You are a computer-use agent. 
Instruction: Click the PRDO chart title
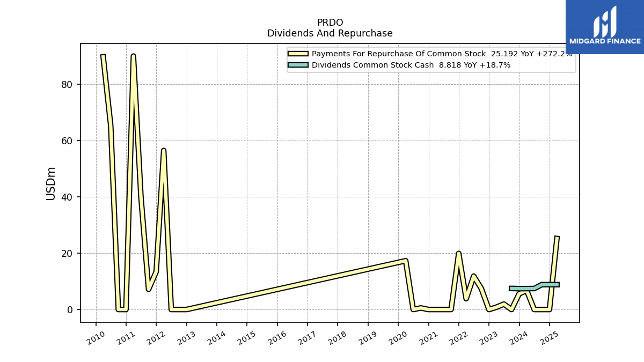(330, 23)
